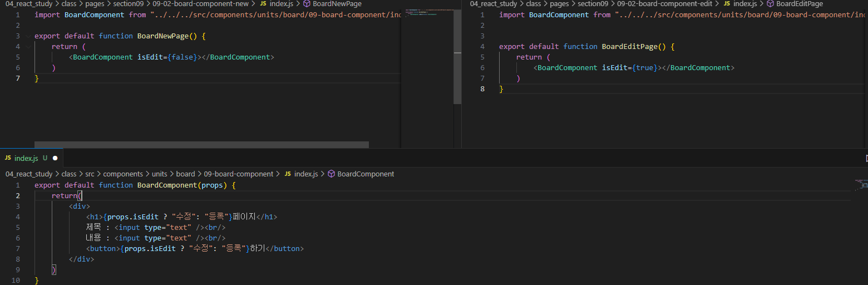The height and width of the screenshot is (285, 868).
Task: Click index.js breadcrumb in BoardComponent pane
Action: click(x=306, y=174)
